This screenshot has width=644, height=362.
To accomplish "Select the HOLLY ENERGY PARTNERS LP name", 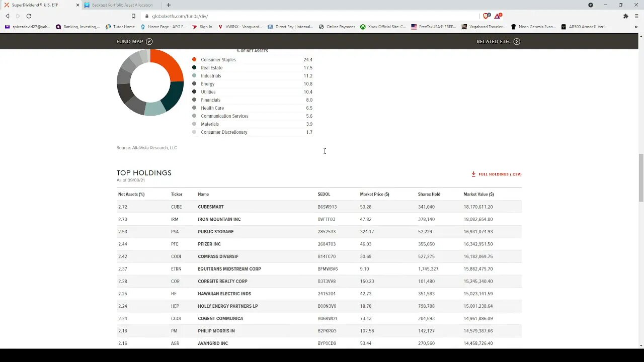I will [228, 306].
